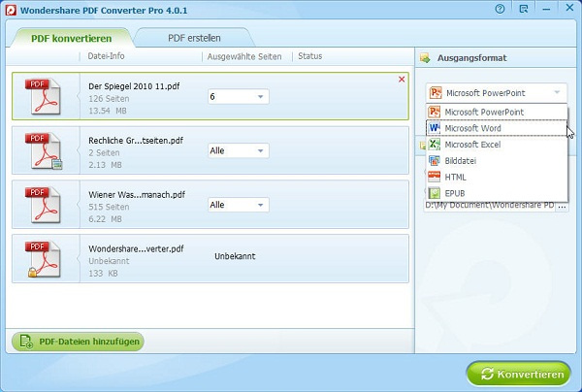Remove Der Spiegel file with red X
This screenshot has height=392, width=582.
[402, 80]
